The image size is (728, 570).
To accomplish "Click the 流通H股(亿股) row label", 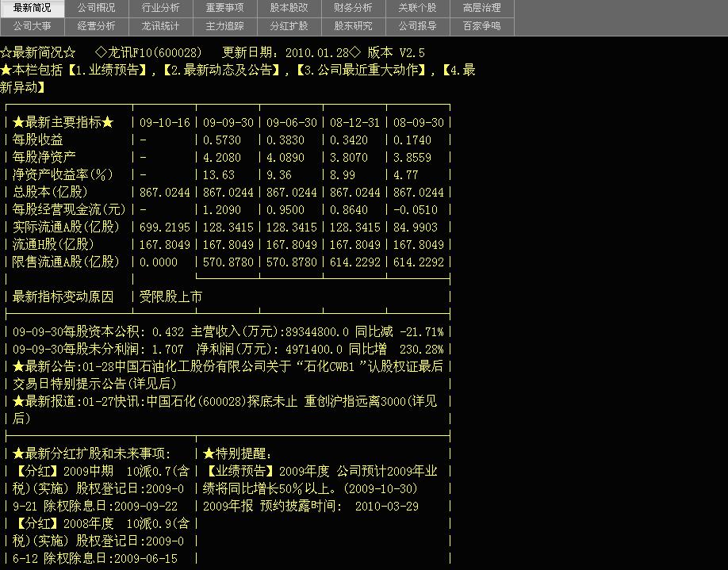I will pyautogui.click(x=53, y=245).
